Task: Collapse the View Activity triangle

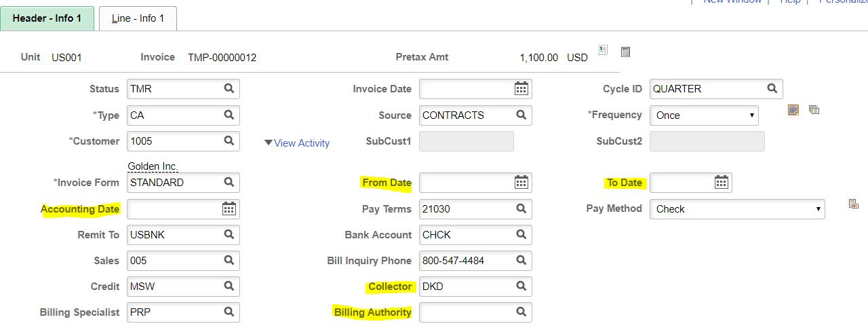Action: coord(269,143)
